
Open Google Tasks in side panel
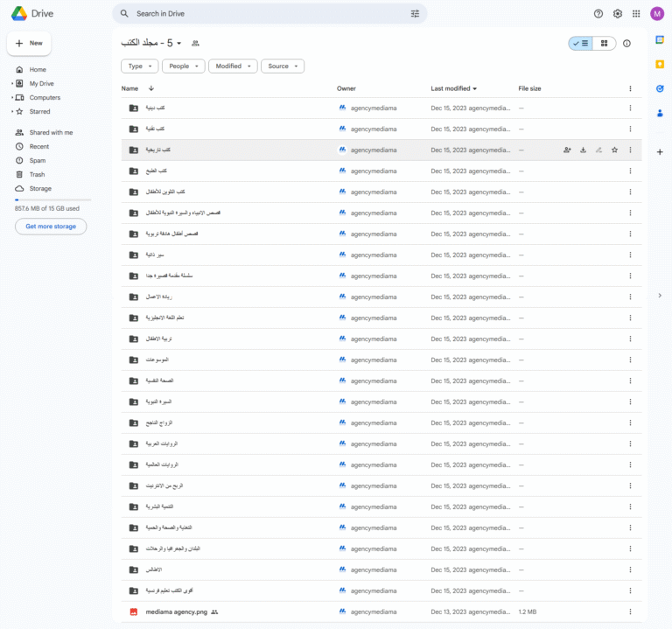pyautogui.click(x=660, y=88)
